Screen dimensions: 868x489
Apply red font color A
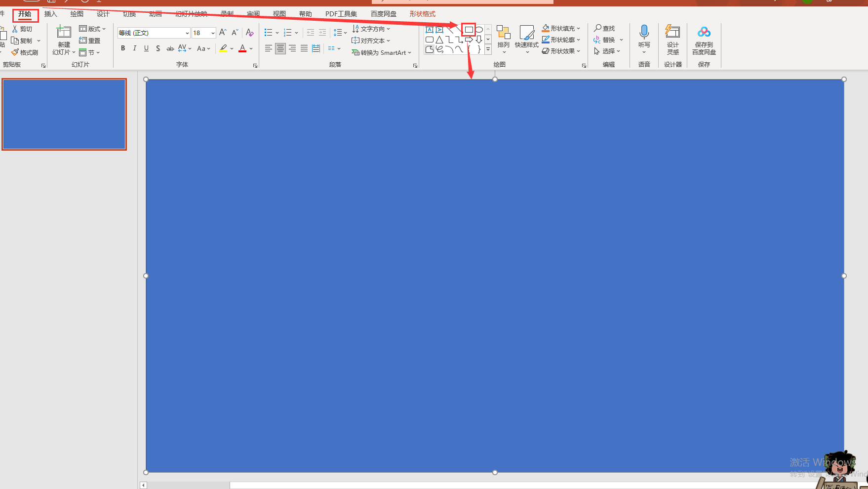tap(242, 48)
